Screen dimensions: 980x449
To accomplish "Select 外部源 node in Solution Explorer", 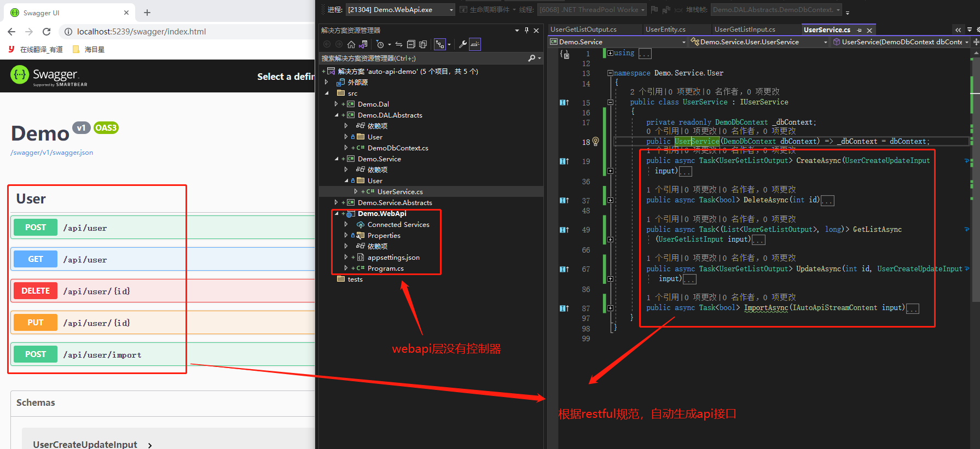I will coord(358,82).
